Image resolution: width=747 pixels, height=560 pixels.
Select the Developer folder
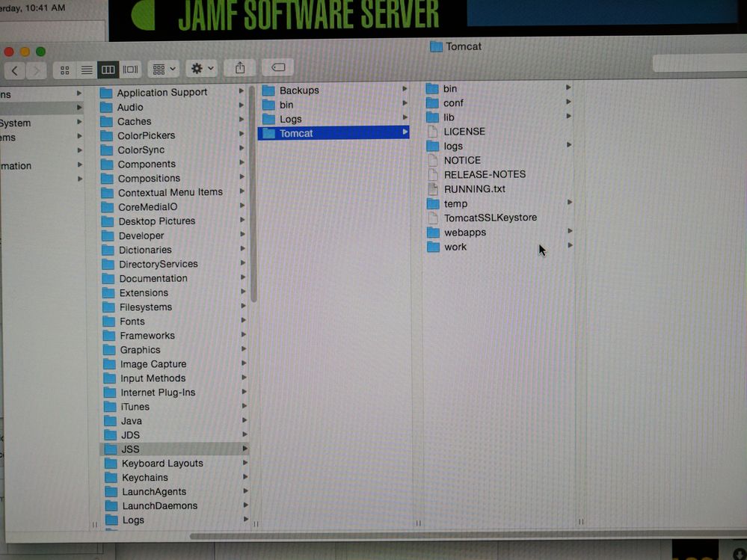(141, 236)
